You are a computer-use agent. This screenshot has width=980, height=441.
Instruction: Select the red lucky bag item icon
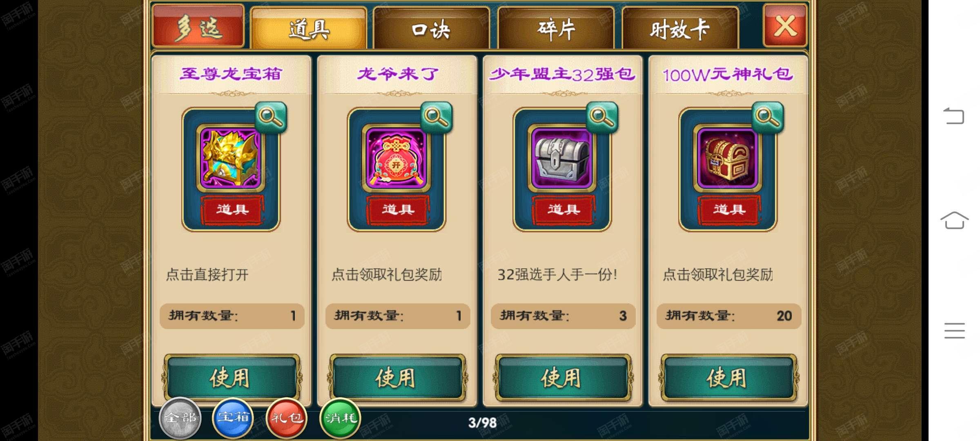(396, 158)
